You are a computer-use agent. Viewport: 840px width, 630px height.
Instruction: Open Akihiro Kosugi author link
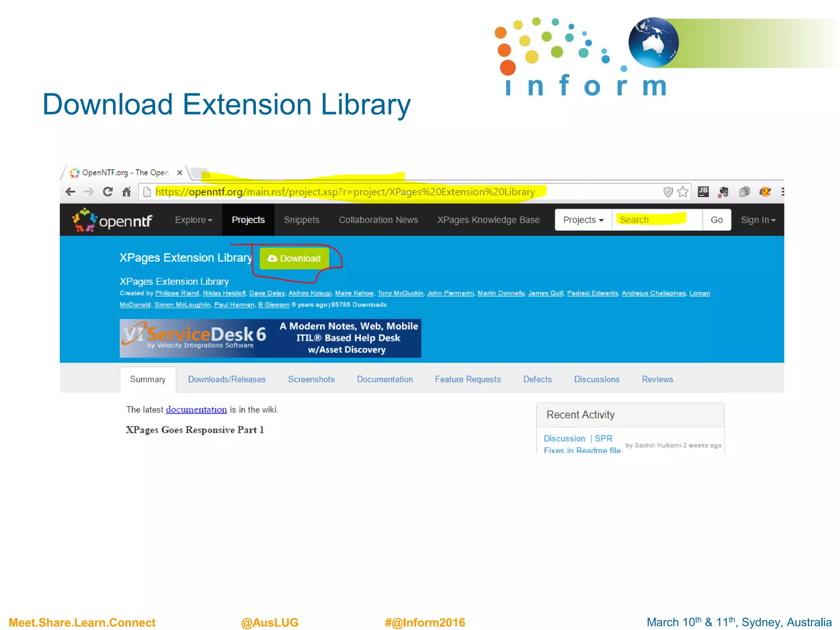(x=310, y=293)
